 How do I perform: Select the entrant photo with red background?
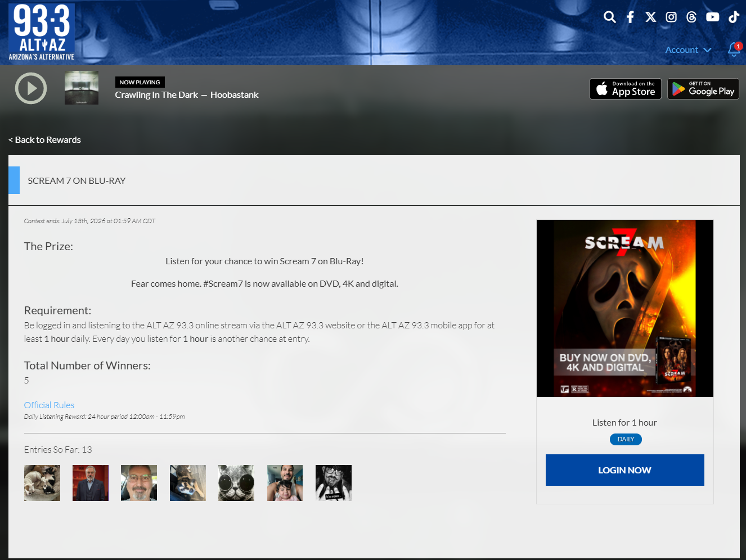(x=91, y=483)
